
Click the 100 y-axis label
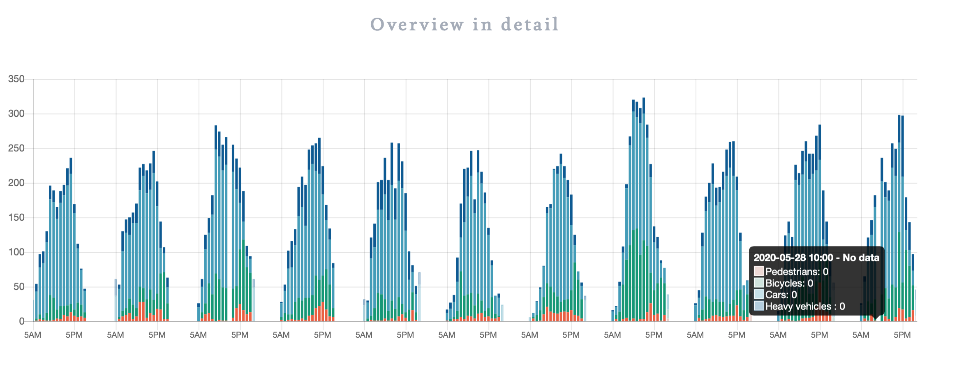pos(16,252)
